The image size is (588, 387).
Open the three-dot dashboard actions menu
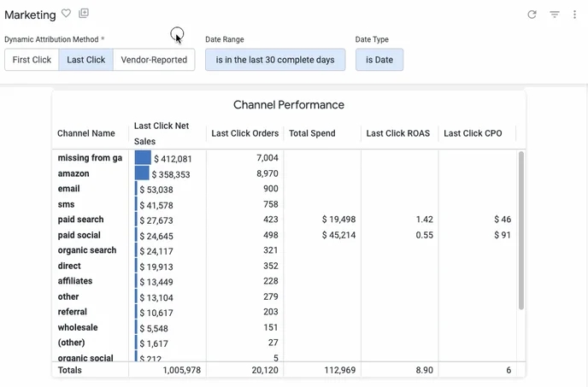point(574,15)
